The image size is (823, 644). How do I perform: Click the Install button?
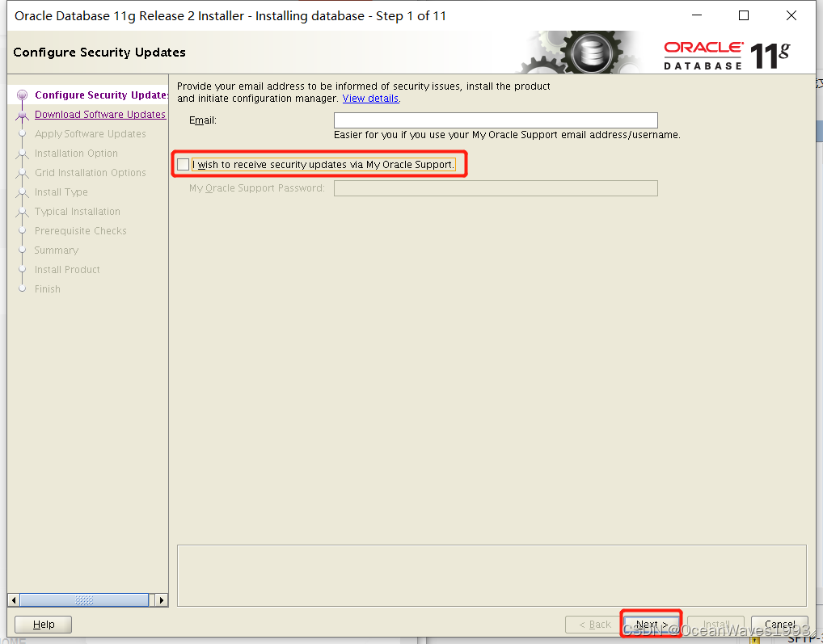716,624
